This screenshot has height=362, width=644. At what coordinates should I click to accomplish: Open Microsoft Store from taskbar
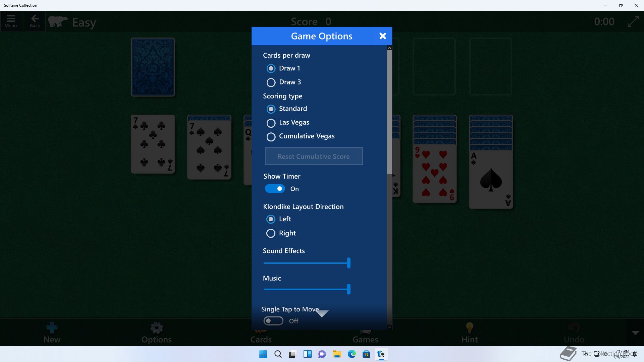[x=366, y=354]
